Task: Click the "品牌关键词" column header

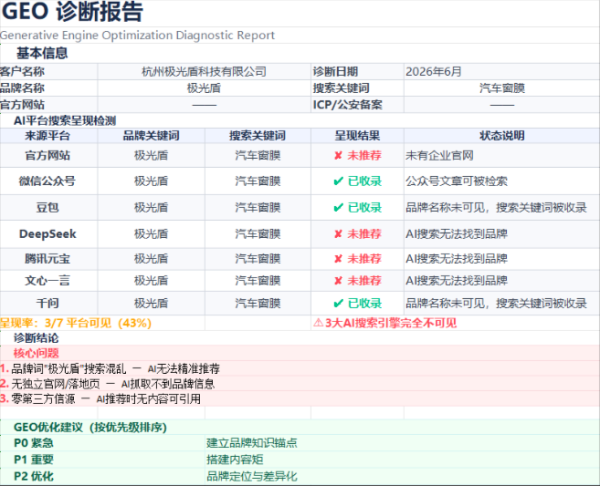Action: 151,135
